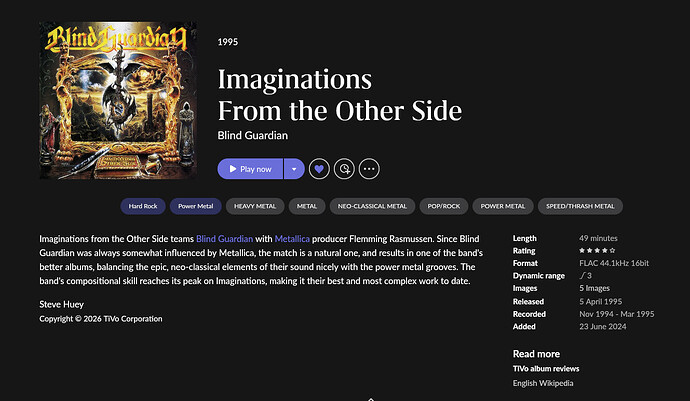Viewport: 690px width, 401px height.
Task: Select the highlighted Power Metal tag
Action: click(x=195, y=206)
